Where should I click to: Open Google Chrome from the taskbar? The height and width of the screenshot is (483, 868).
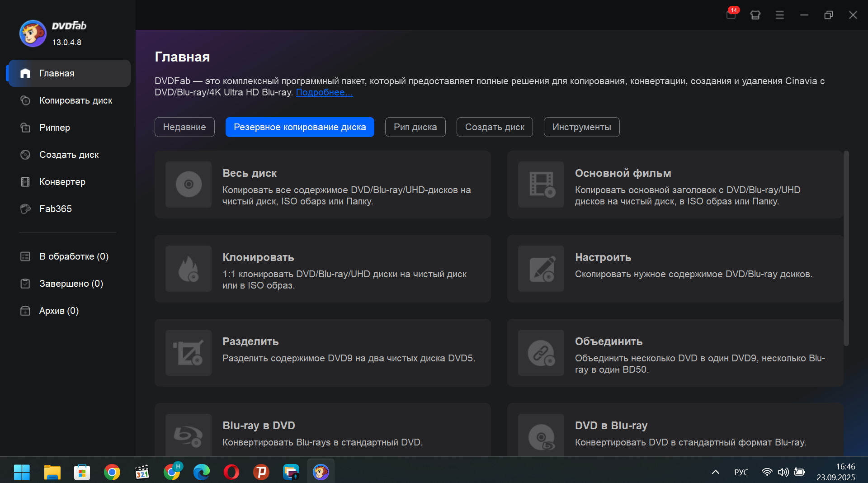(x=112, y=472)
